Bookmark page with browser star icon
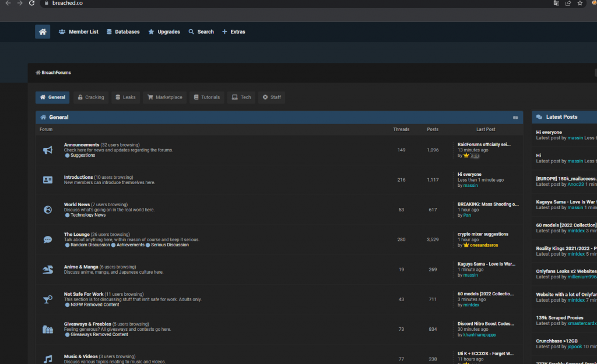597x364 pixels. click(580, 3)
